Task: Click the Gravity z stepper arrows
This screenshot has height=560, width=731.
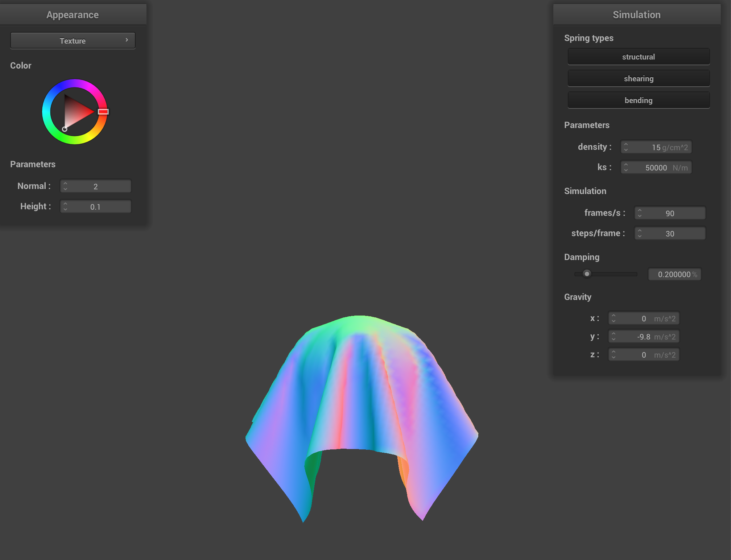Action: click(614, 355)
